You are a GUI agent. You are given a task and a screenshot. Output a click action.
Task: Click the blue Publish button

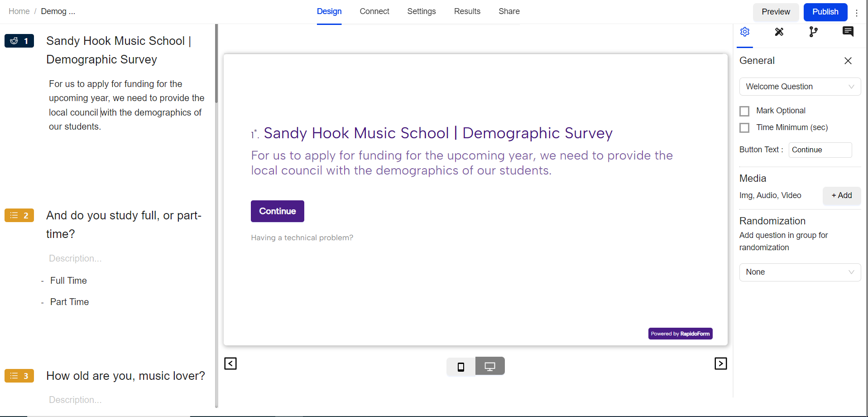825,12
